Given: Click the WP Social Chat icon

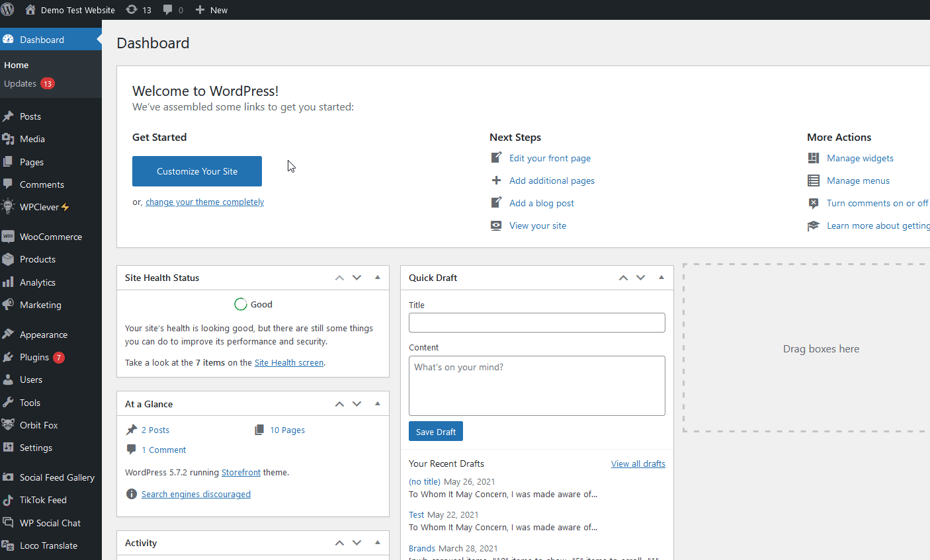Looking at the screenshot, I should click(x=8, y=523).
